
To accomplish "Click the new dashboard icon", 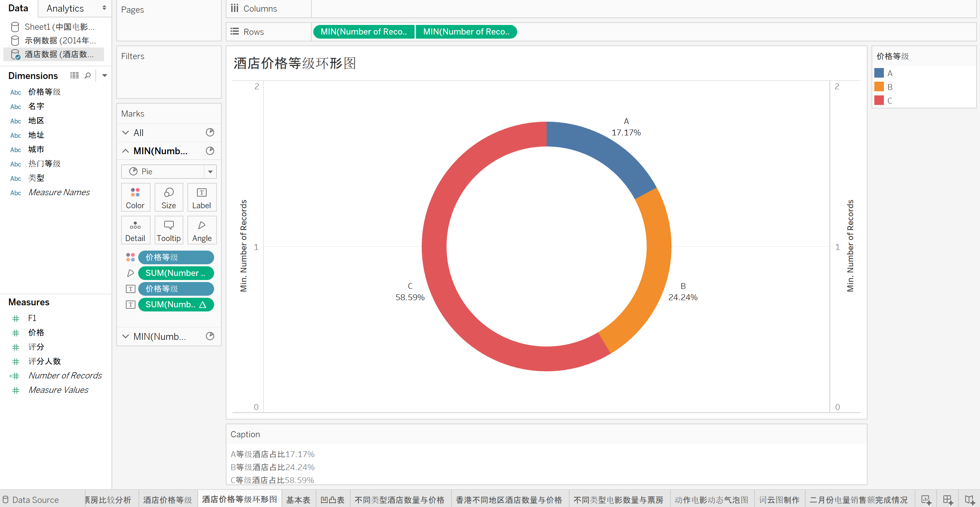I will 948,499.
